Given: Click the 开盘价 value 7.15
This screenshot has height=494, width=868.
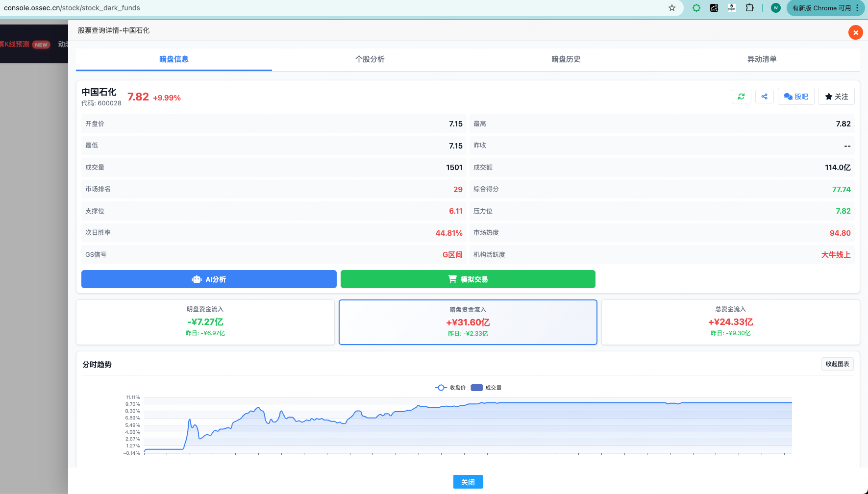Looking at the screenshot, I should [x=456, y=124].
